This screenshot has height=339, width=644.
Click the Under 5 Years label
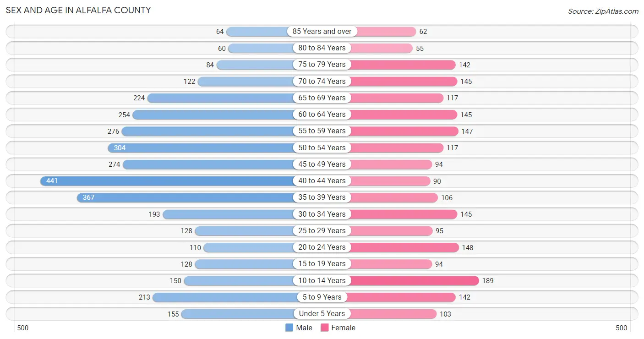coord(322,314)
